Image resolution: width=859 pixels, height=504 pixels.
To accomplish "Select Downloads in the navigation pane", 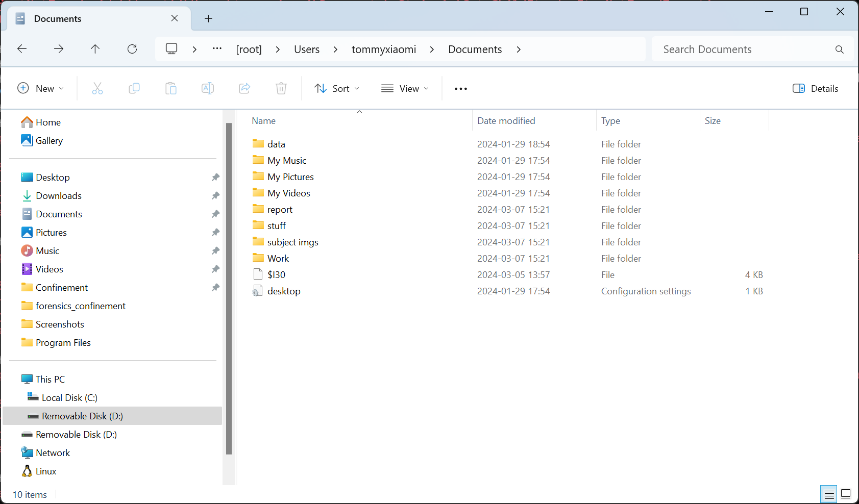I will point(59,196).
